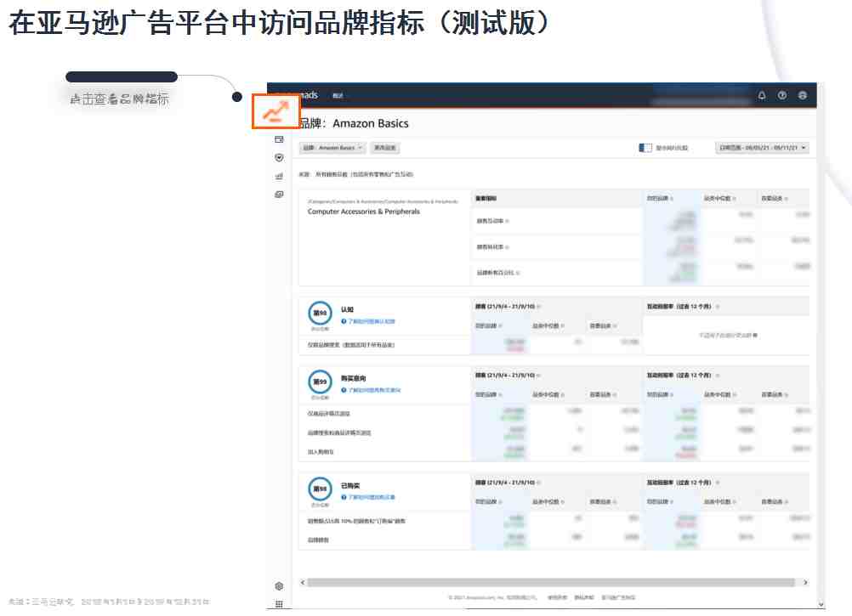Open the learn-more link under 已购买
852x616 pixels.
pos(372,497)
